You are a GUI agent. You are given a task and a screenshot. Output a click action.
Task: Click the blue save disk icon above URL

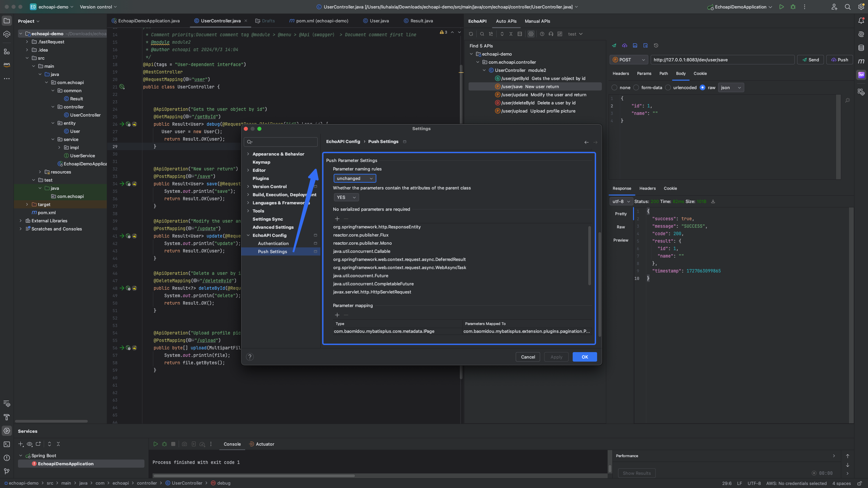point(635,45)
